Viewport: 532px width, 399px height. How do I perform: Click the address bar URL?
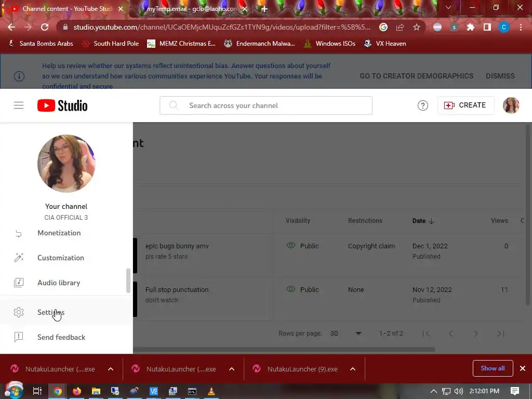[222, 27]
